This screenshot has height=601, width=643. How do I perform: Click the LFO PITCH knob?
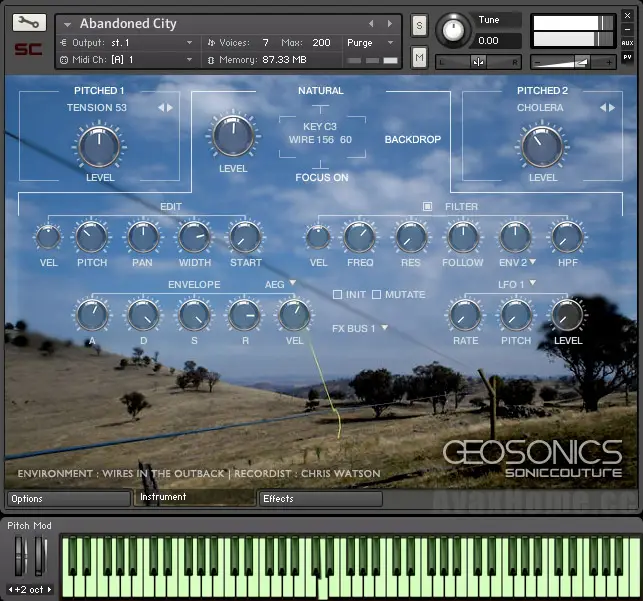pos(516,315)
